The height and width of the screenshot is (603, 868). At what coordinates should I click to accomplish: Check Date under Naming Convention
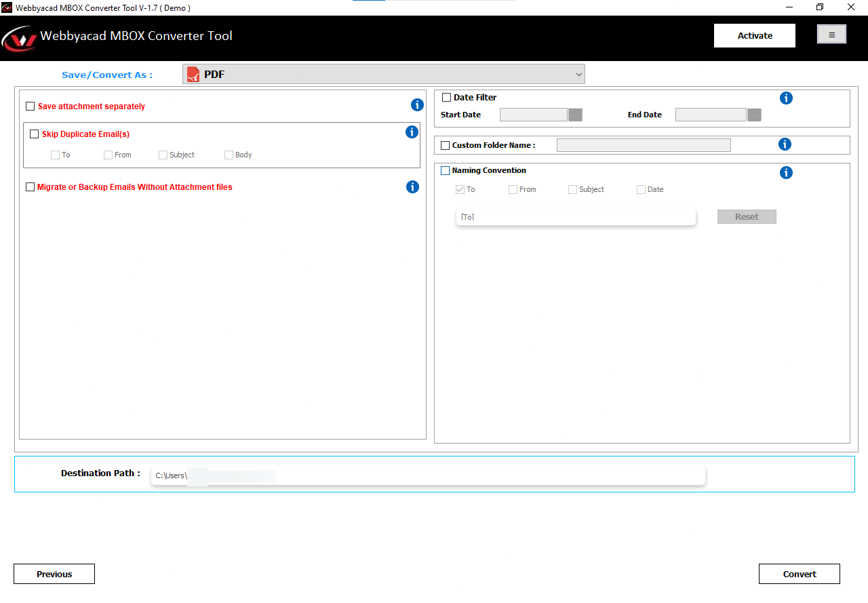click(x=641, y=190)
